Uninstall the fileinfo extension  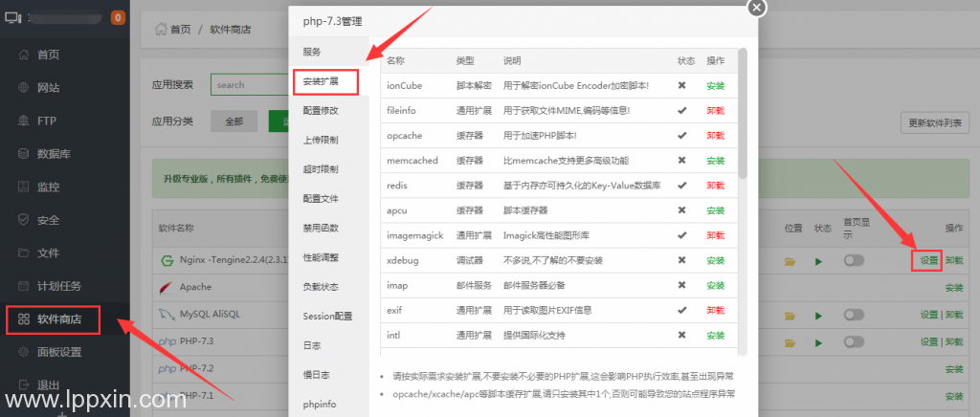tap(715, 111)
